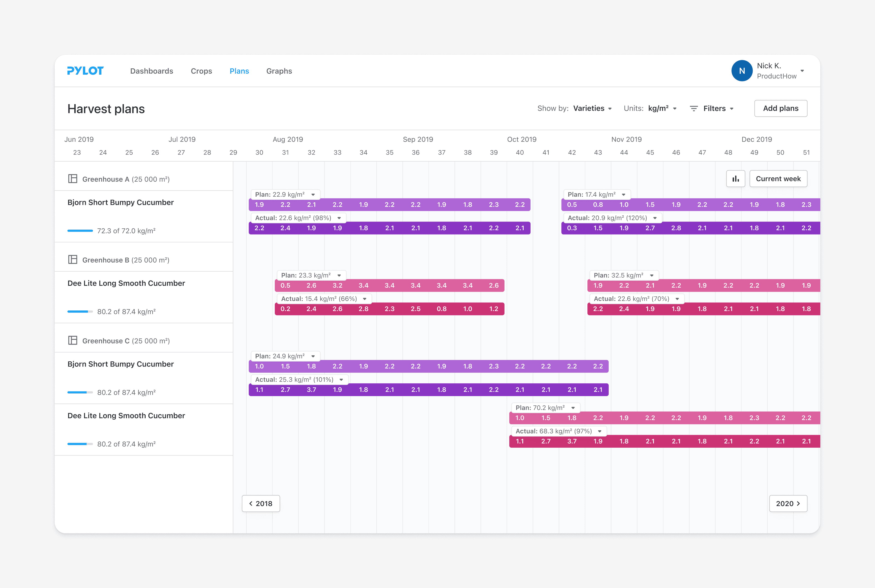The image size is (875, 588).
Task: Expand the user account menu arrow
Action: point(802,71)
